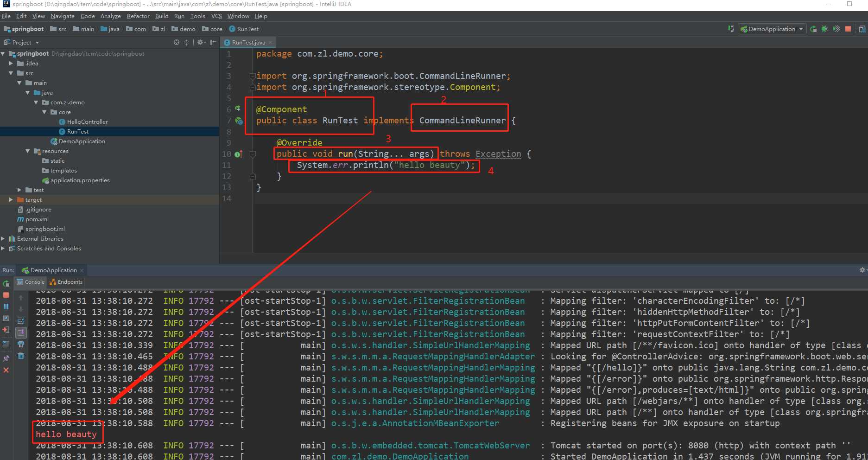This screenshot has height=460, width=868.
Task: Hide the Project tool window
Action: click(x=213, y=42)
